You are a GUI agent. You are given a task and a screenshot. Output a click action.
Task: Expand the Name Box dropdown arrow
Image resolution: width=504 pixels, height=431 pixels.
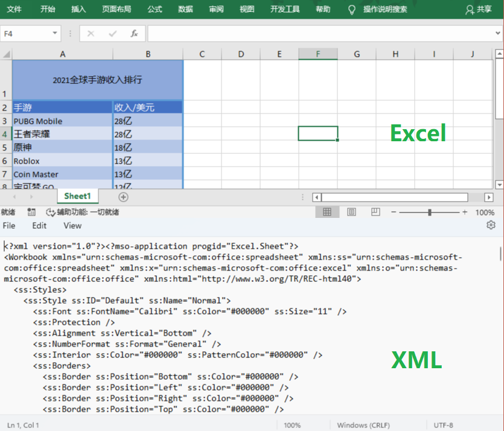(55, 33)
